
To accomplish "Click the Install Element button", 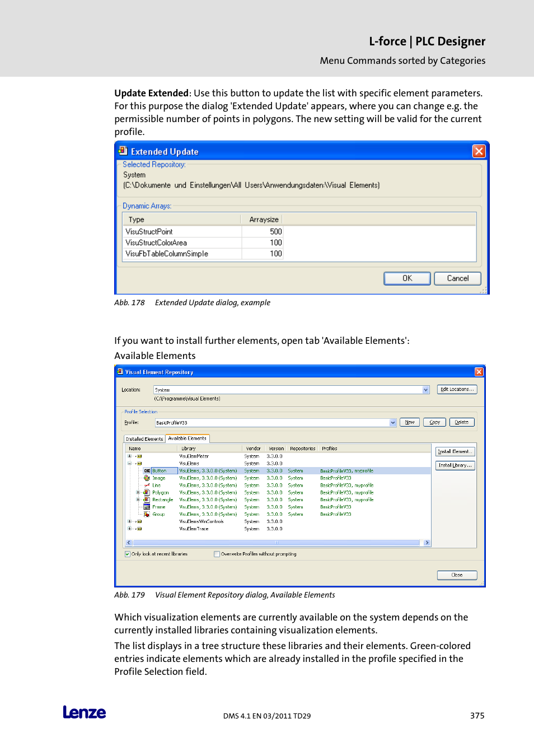I will point(455,451).
